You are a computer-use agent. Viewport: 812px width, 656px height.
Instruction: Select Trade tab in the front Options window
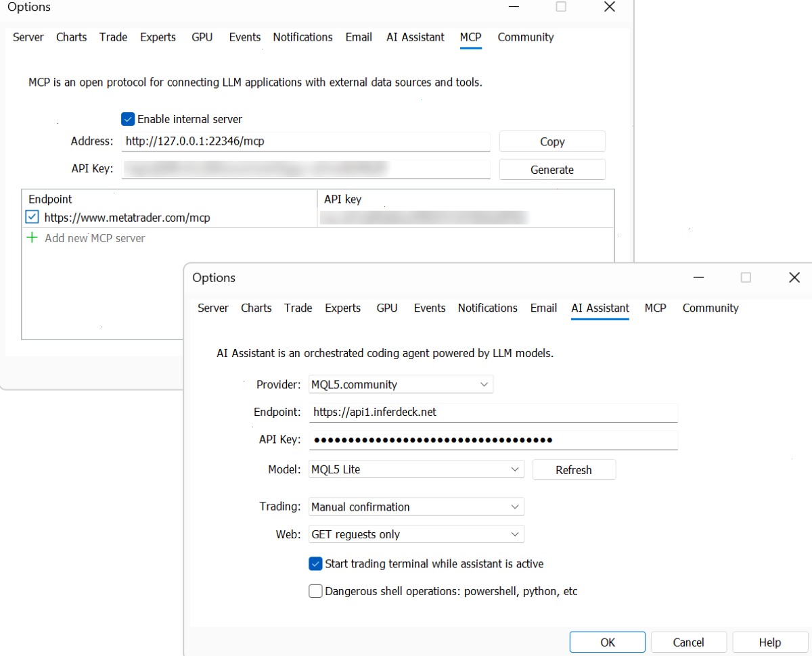(x=298, y=308)
